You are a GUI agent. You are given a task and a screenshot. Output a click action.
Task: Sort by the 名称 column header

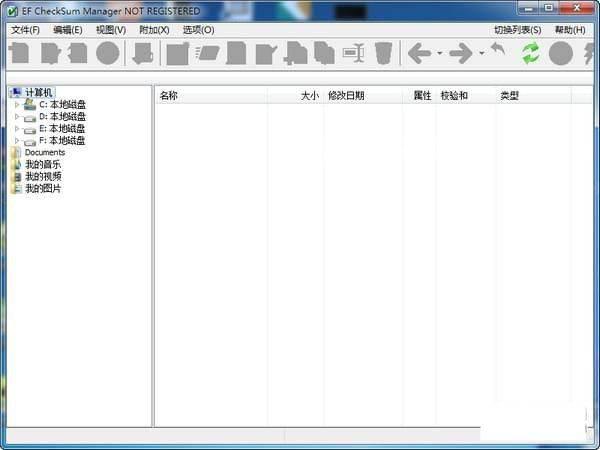point(211,95)
